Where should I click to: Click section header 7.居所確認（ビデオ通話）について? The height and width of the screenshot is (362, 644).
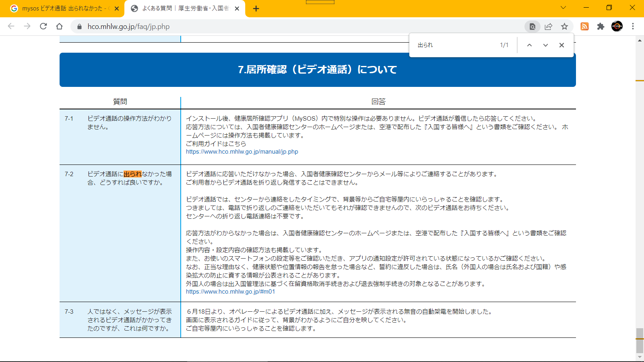coord(318,70)
